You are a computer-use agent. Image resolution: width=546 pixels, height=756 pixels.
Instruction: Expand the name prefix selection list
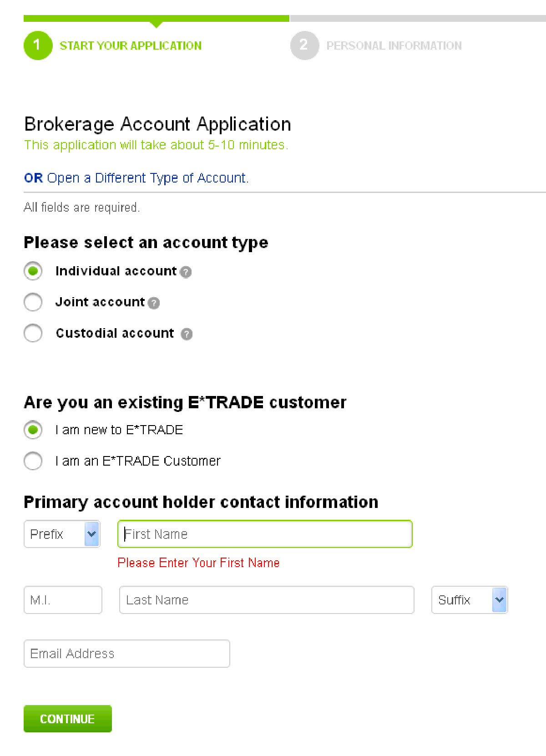click(62, 534)
